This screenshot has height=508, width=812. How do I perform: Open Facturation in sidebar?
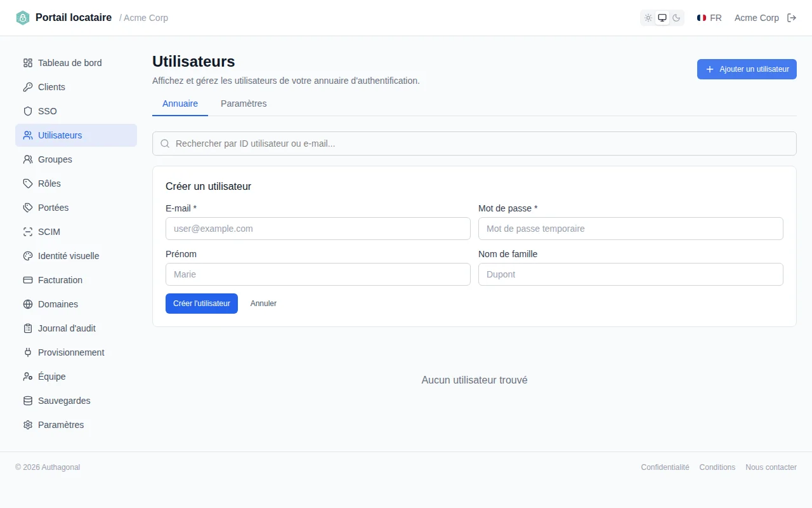pos(76,280)
